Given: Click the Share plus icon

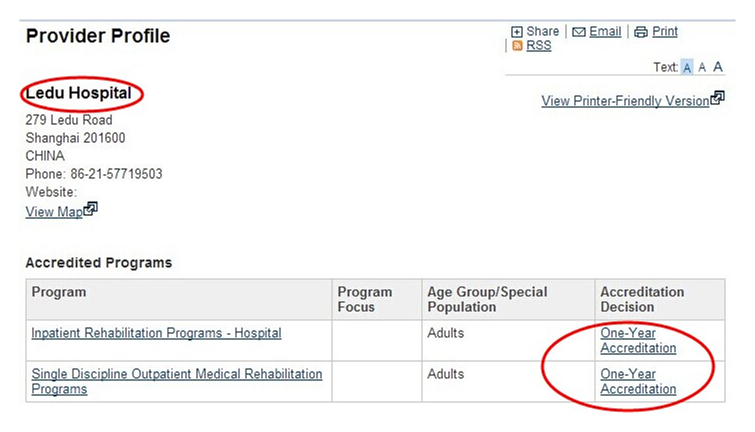Looking at the screenshot, I should tap(517, 32).
